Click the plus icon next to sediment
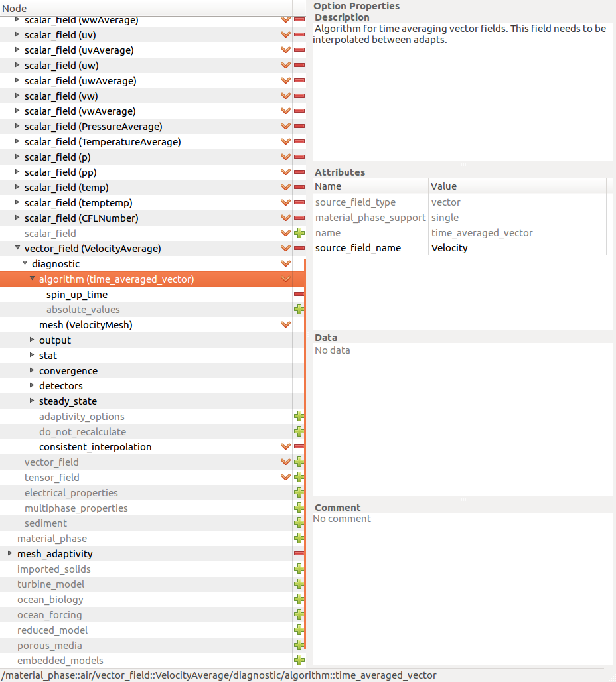616x682 pixels. point(299,523)
